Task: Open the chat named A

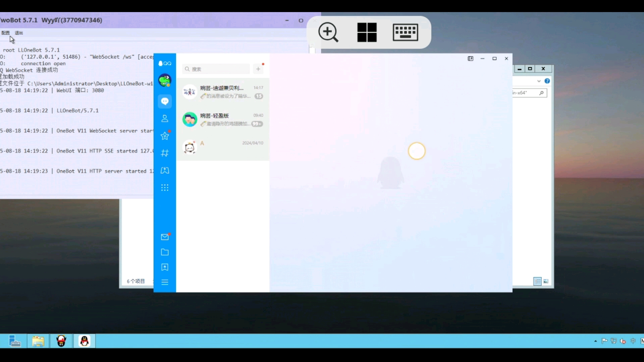Action: click(223, 147)
